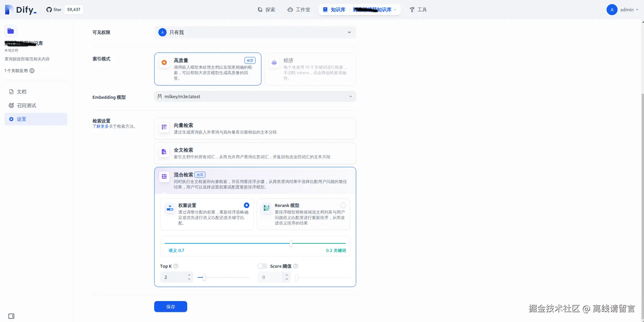Screen dimensions: 644x322
Task: Select the 混合检索 retrieval option
Action: [255, 181]
